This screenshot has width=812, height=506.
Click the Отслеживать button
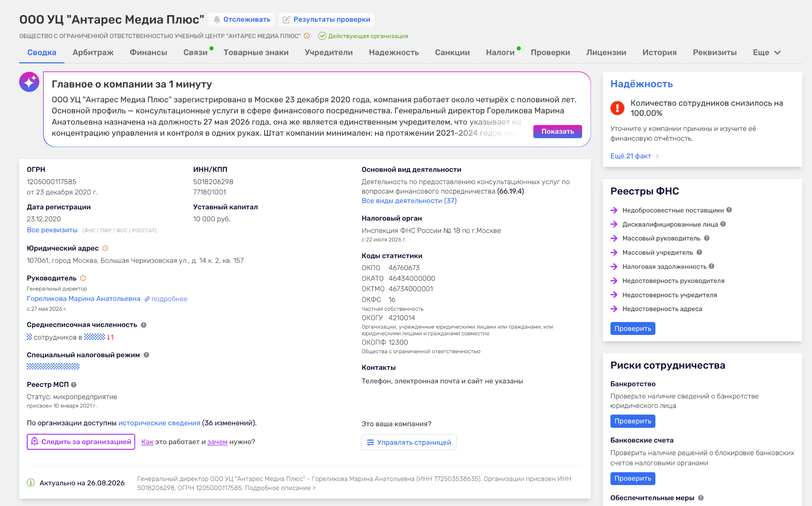tap(242, 19)
